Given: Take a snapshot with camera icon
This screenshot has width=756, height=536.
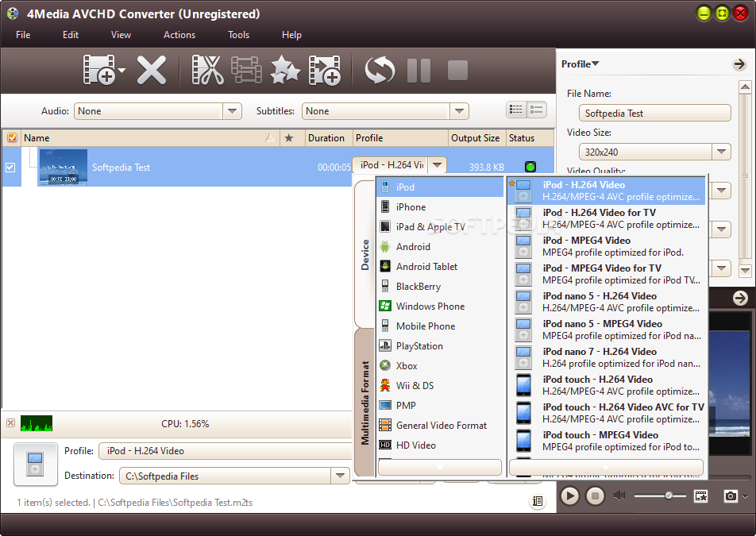Looking at the screenshot, I should tap(731, 496).
